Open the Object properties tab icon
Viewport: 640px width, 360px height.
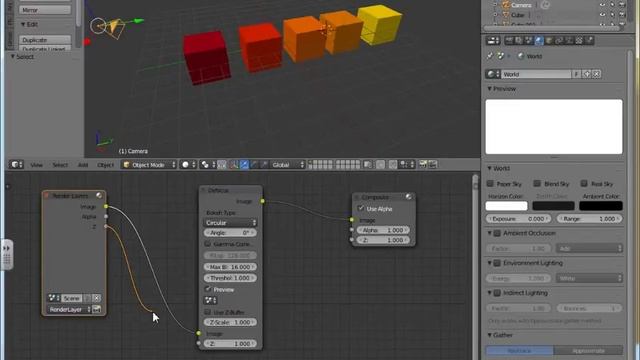point(549,40)
